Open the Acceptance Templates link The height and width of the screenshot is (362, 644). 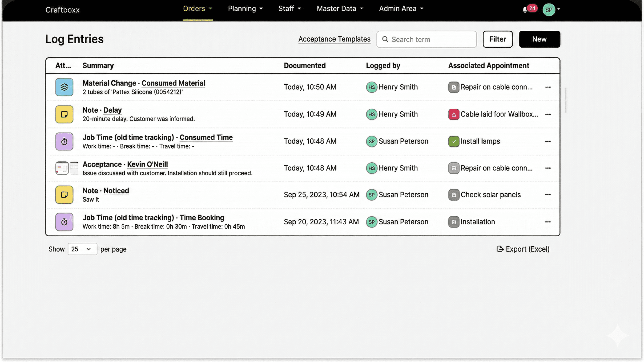(334, 39)
